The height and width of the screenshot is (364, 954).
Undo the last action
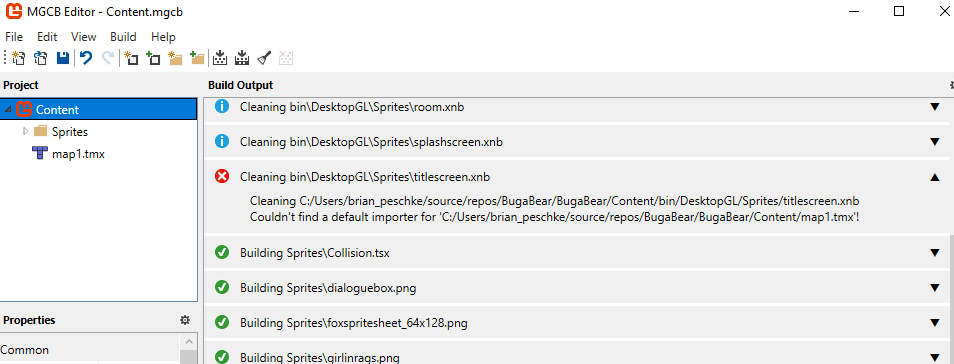(86, 58)
